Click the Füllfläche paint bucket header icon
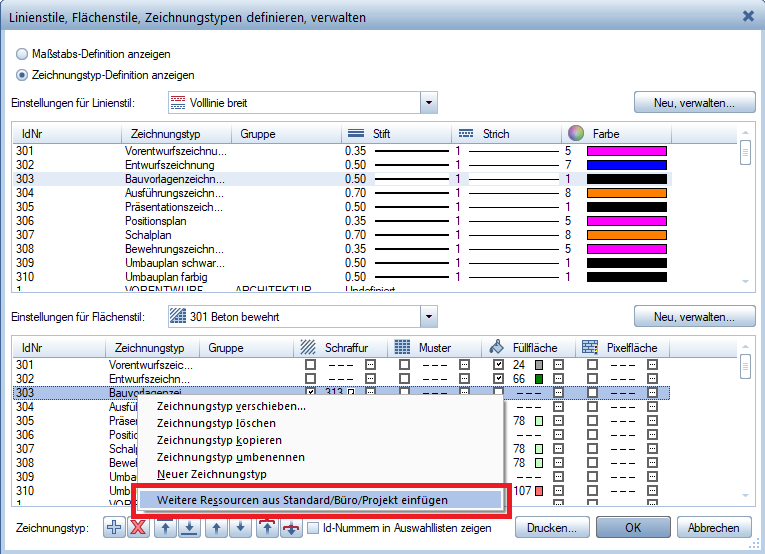This screenshot has height=554, width=765. point(497,348)
